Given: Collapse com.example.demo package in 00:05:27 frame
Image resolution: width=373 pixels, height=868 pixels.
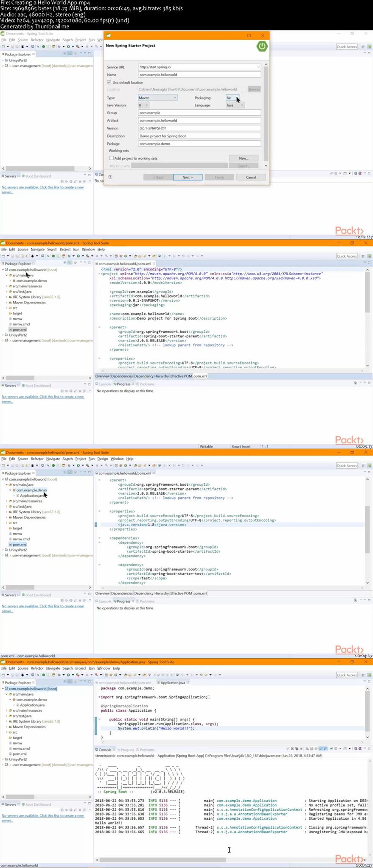Looking at the screenshot, I should click(x=10, y=699).
